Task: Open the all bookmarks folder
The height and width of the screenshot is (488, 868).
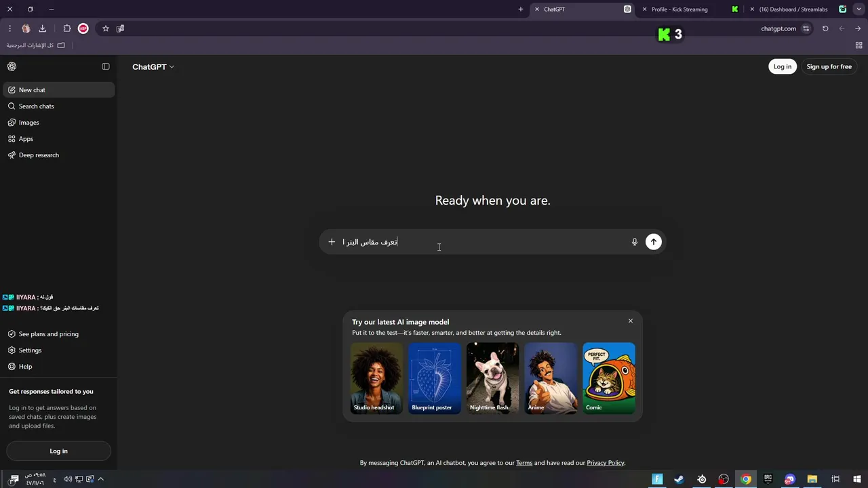Action: pos(36,45)
